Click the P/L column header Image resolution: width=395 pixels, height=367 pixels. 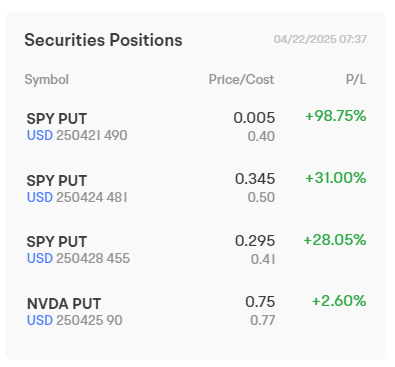[356, 80]
